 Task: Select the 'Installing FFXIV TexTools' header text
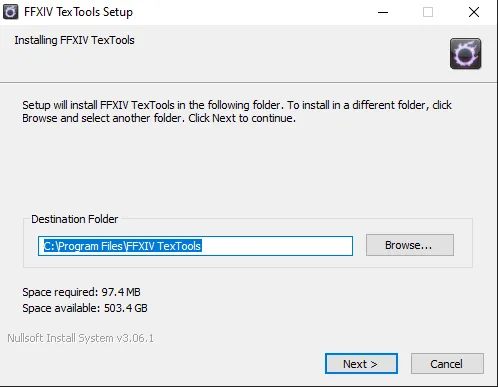click(74, 40)
